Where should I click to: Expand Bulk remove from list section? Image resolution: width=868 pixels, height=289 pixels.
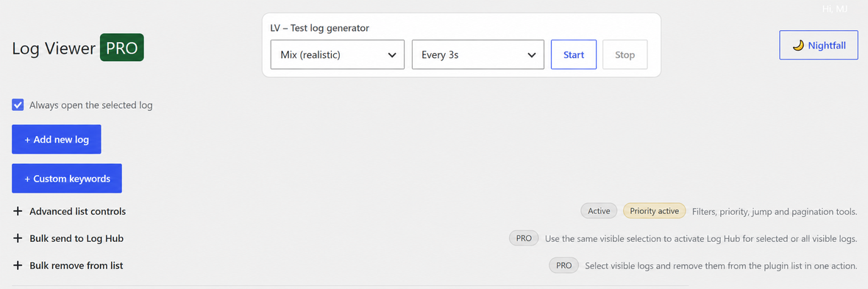click(68, 265)
